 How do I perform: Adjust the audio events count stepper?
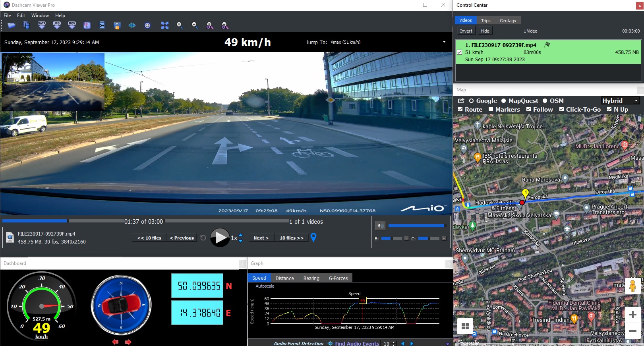click(x=394, y=344)
